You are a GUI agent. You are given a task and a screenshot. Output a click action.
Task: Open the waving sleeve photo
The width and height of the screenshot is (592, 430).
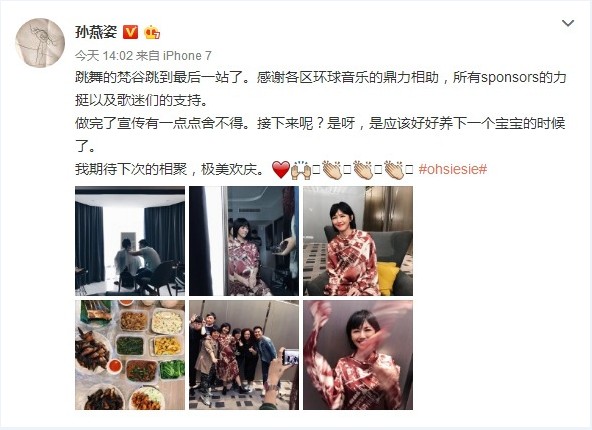358,355
